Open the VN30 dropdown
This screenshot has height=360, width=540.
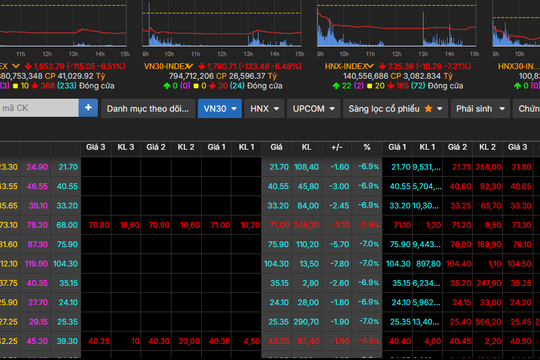coord(220,109)
